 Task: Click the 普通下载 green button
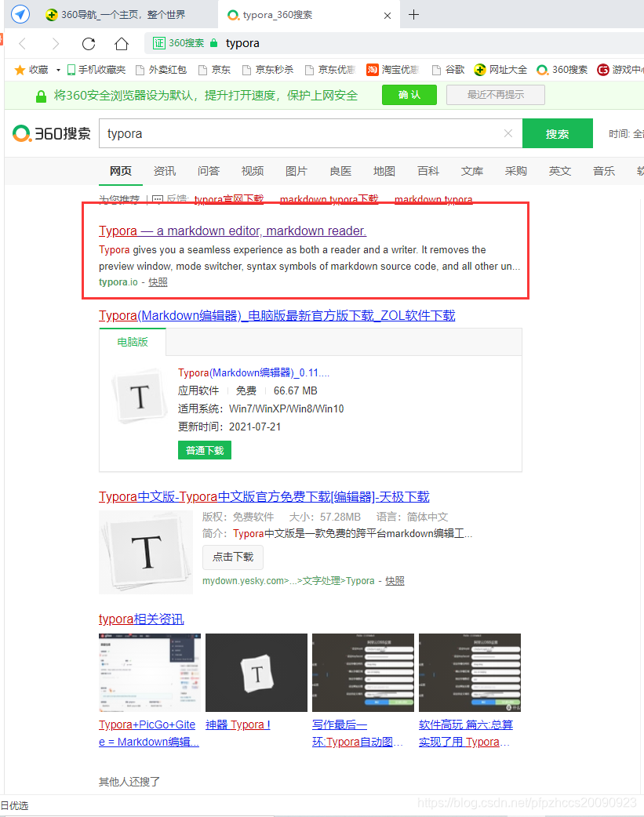[x=205, y=450]
